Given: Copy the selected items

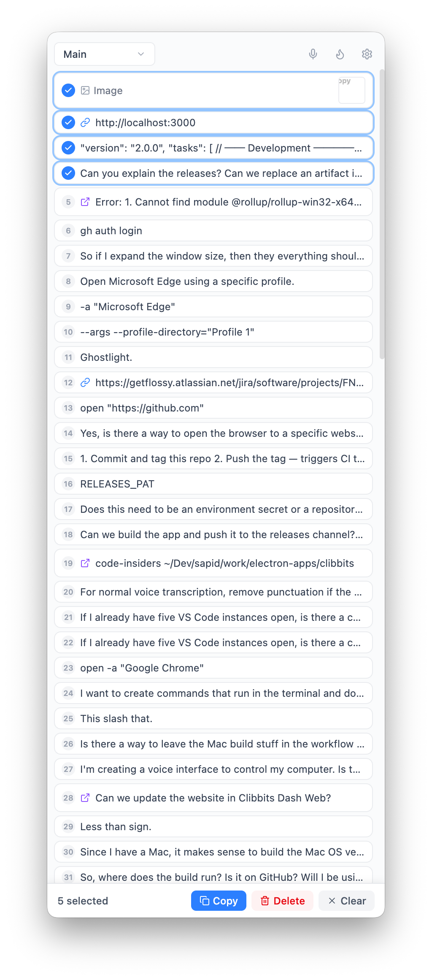Looking at the screenshot, I should point(218,901).
